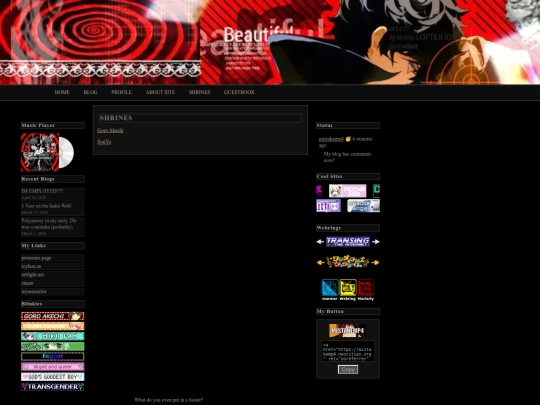Screen dimensions: 540x405
Task: Open the HOME nav item
Action: click(x=62, y=92)
